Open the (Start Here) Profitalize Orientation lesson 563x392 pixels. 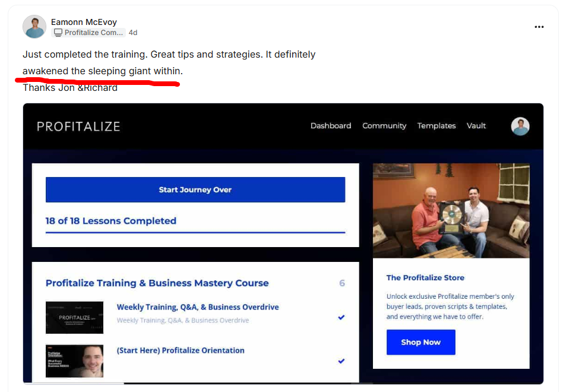click(181, 350)
